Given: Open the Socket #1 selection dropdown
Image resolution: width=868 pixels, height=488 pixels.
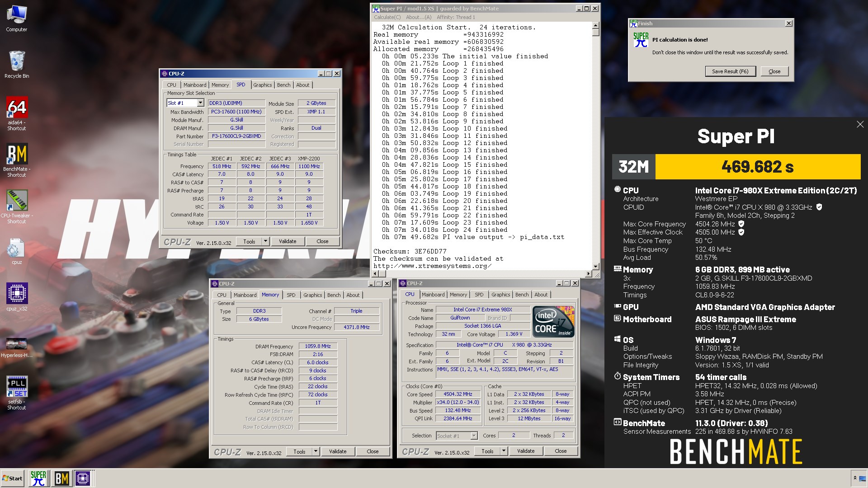Looking at the screenshot, I should (473, 436).
